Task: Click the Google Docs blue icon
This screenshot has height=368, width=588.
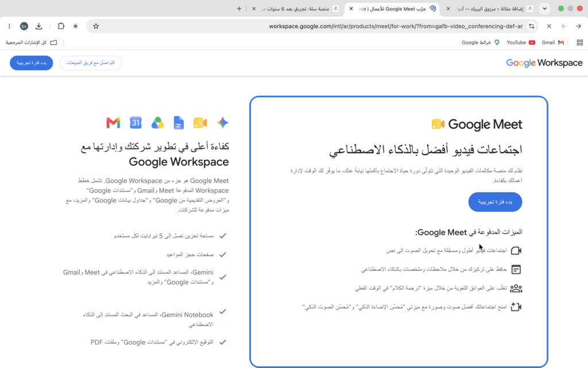Action: coord(179,123)
